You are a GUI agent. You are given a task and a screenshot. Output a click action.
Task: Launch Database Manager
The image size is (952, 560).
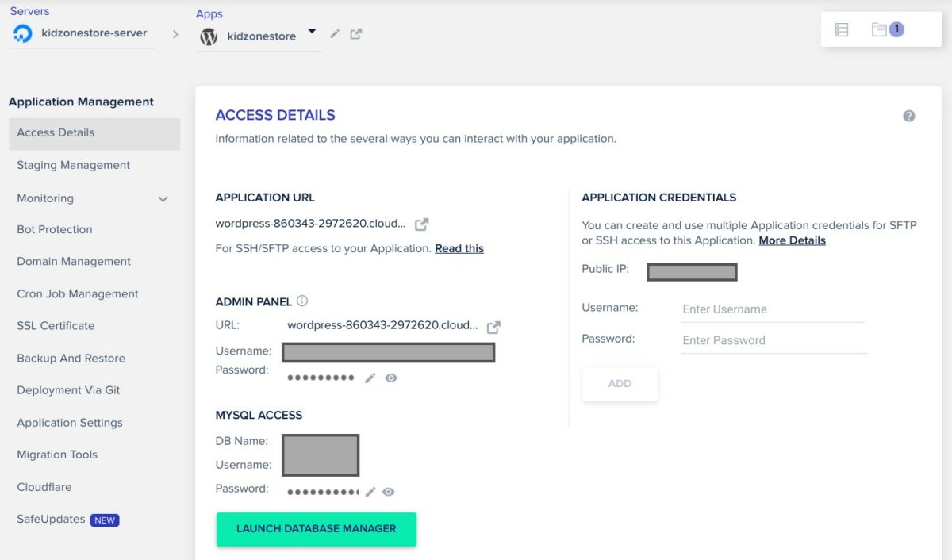[316, 529]
